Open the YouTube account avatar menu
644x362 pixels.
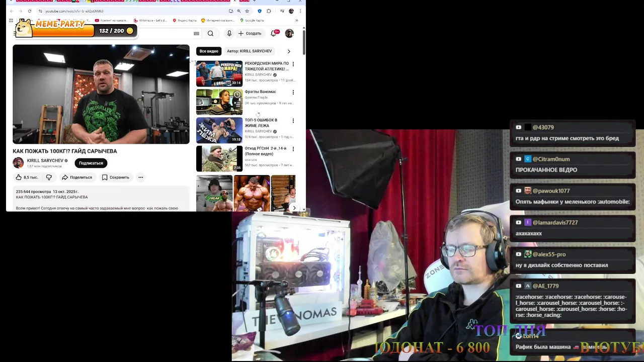pos(289,33)
